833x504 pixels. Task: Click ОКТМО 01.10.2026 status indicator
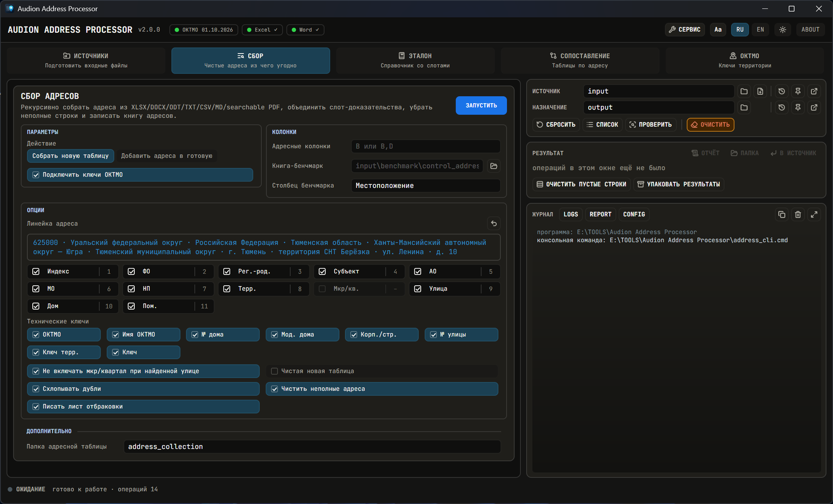point(204,30)
